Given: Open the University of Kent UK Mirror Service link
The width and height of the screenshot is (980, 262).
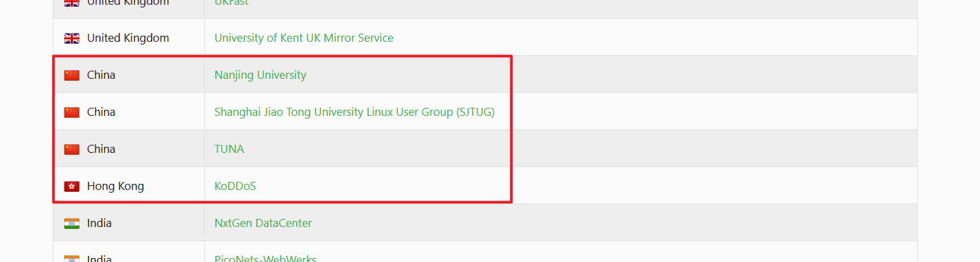Looking at the screenshot, I should [x=304, y=38].
